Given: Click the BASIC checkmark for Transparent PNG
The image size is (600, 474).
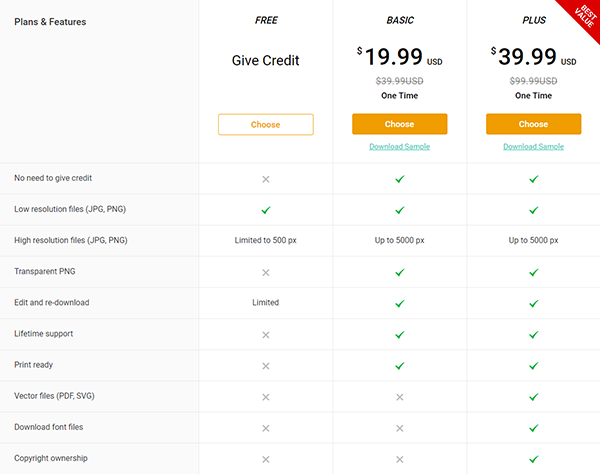Looking at the screenshot, I should 399,272.
